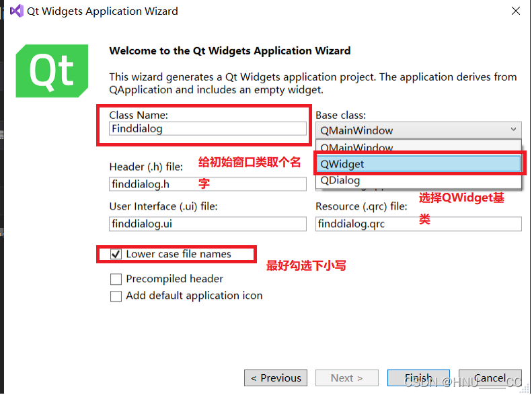Click the Header (.h) file field
Screen dimensions: 532x395
point(208,184)
